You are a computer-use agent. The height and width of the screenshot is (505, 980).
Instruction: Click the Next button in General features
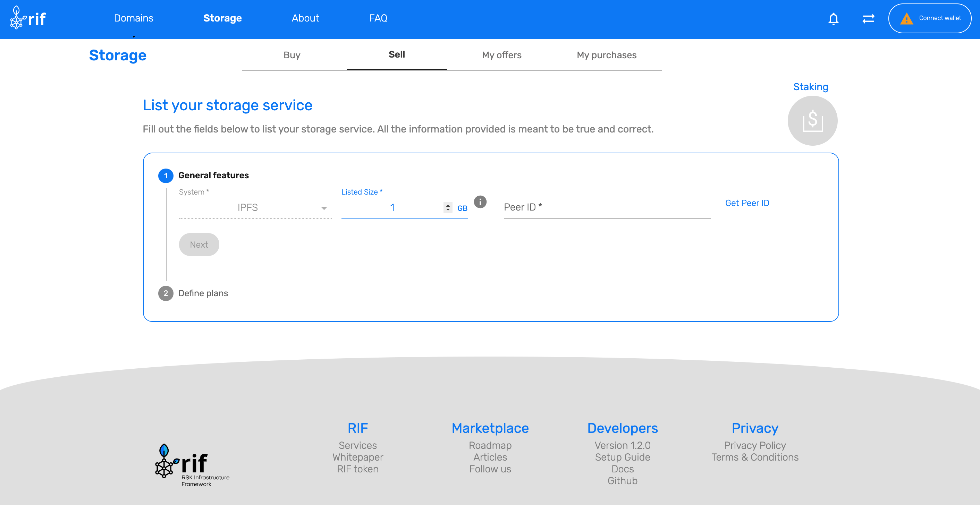click(x=199, y=244)
